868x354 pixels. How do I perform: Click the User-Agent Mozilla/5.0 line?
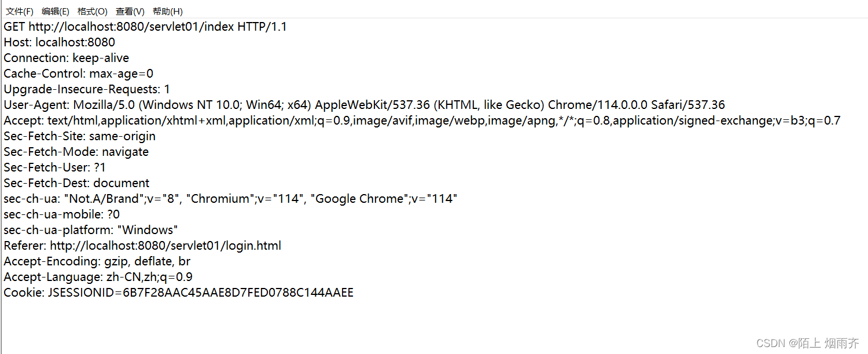point(365,105)
